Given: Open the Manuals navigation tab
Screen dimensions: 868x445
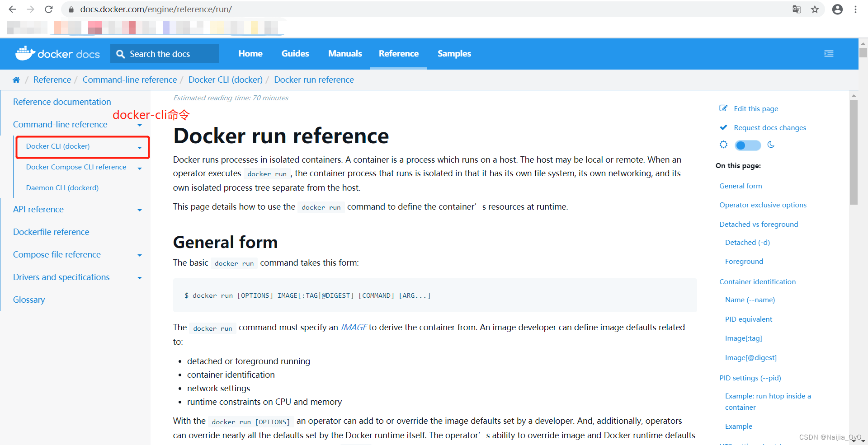Looking at the screenshot, I should click(x=345, y=53).
